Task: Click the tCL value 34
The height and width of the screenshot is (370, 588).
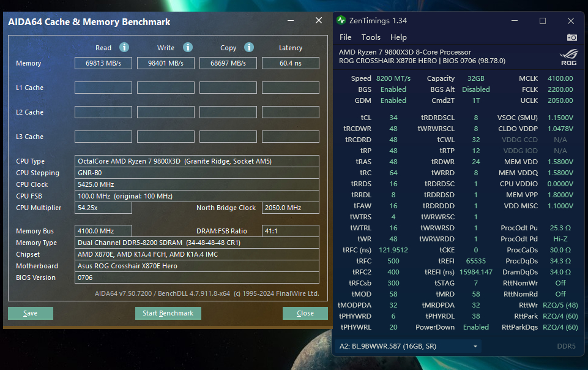Action: coord(393,118)
